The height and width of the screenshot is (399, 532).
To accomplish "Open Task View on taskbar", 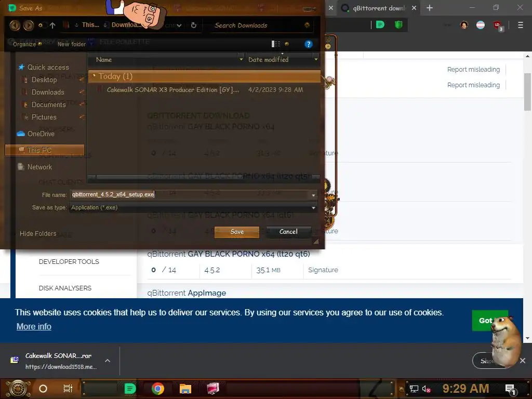I will (x=68, y=389).
